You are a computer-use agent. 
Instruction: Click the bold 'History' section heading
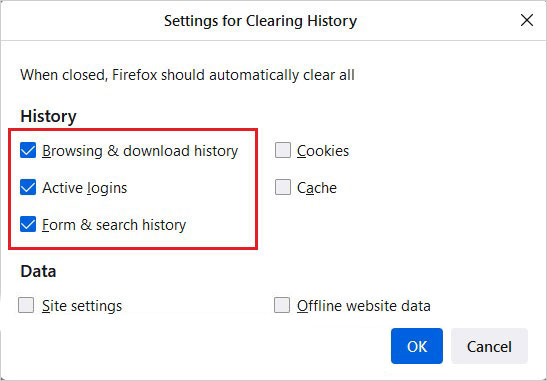tap(48, 117)
